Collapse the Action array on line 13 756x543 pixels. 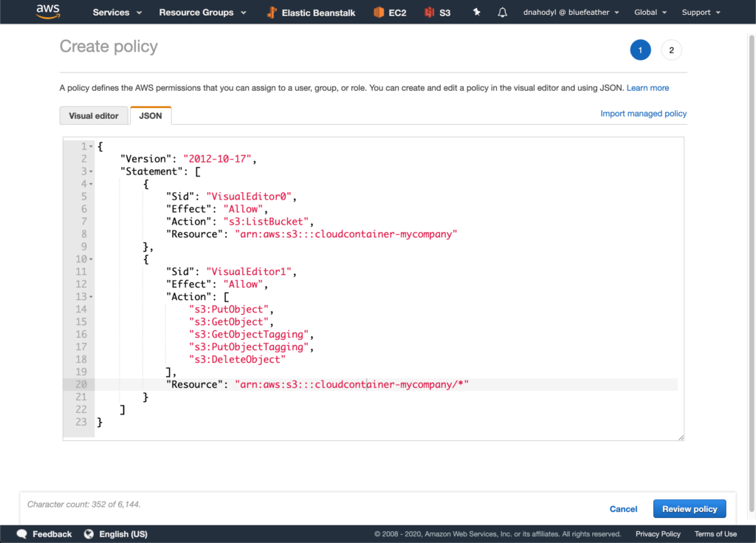pos(92,297)
